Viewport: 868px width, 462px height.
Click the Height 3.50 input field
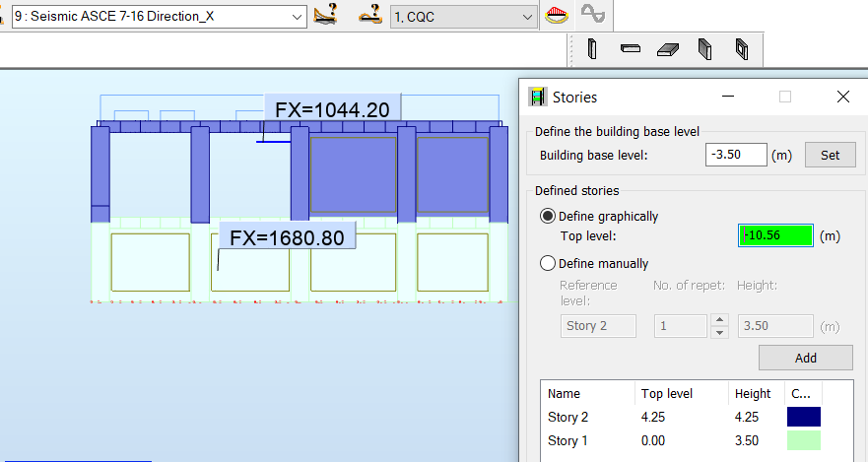[775, 326]
